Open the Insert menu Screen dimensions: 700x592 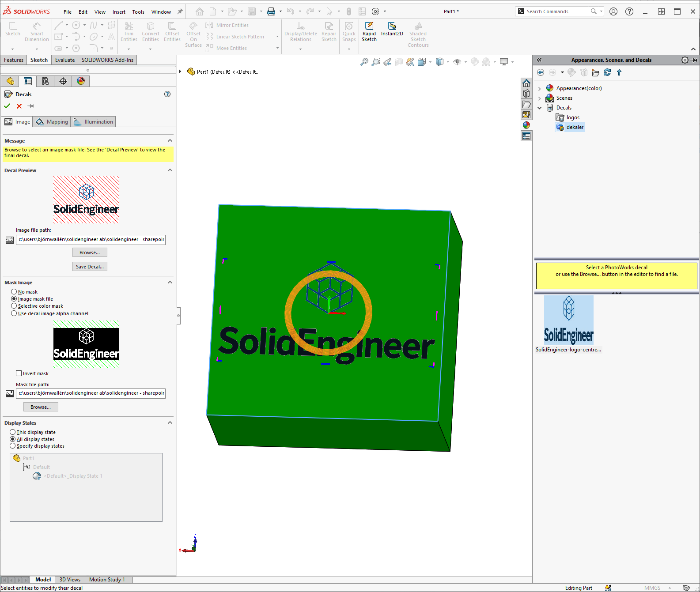[x=119, y=12]
